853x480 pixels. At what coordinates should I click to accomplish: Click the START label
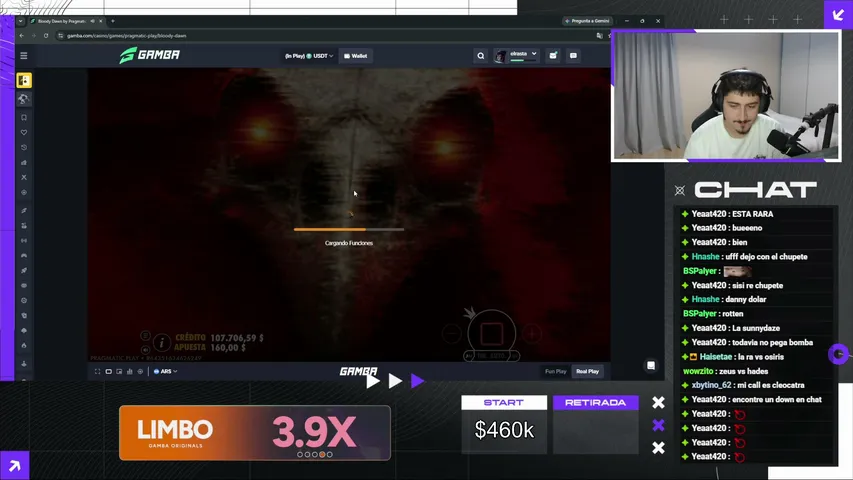504,403
